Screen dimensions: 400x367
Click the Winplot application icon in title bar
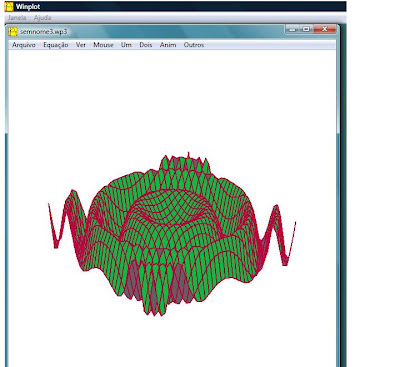[x=9, y=6]
